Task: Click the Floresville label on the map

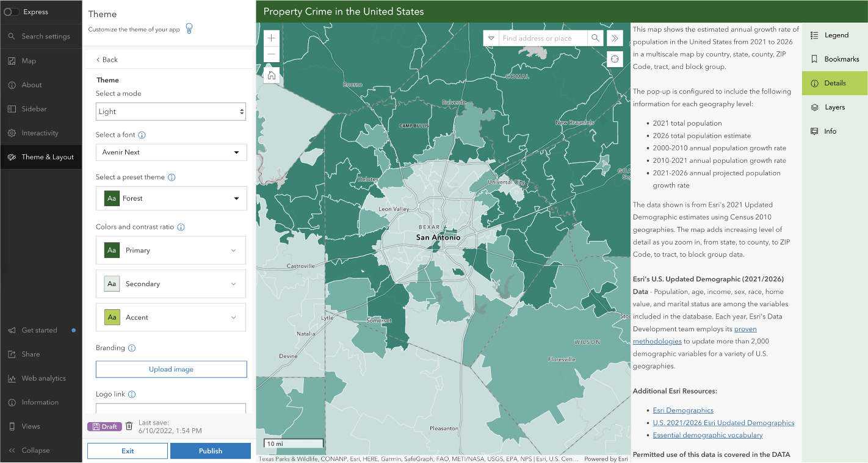Action: (x=562, y=359)
